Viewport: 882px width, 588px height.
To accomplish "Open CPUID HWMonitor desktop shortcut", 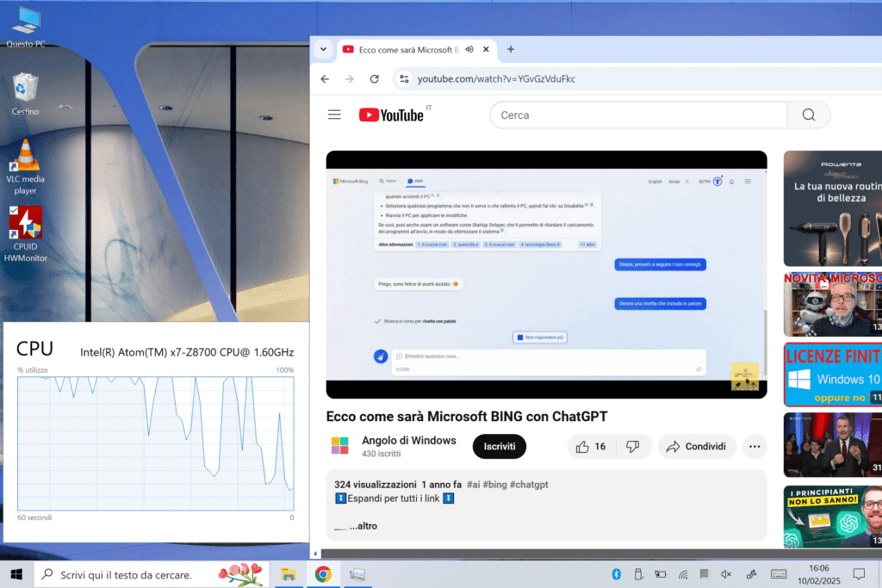I will pyautogui.click(x=26, y=234).
